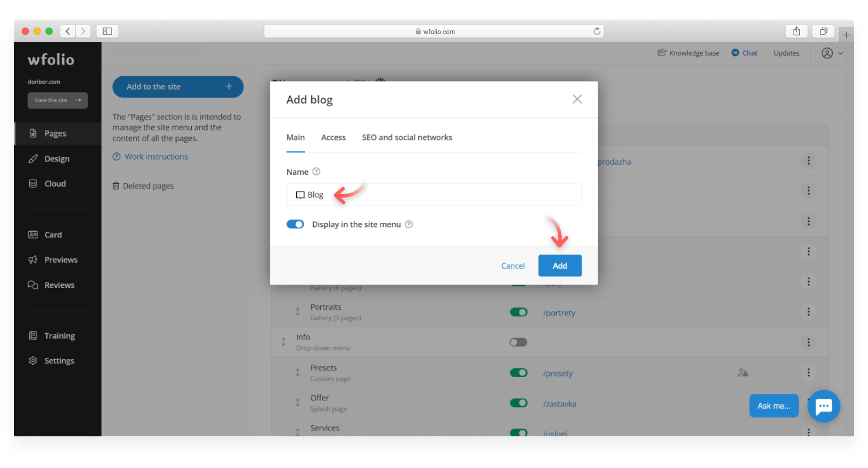Switch to the Access tab

tap(333, 137)
